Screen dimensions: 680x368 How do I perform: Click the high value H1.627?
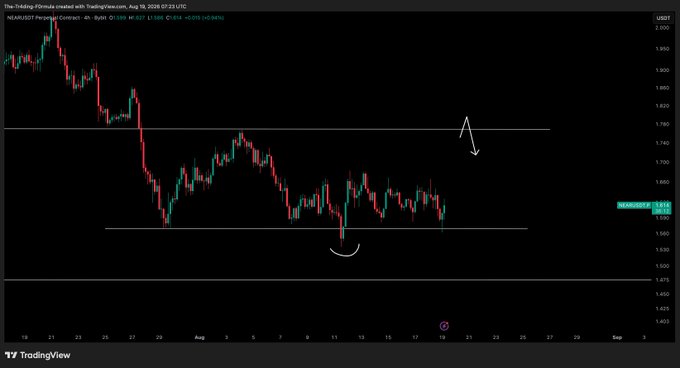point(137,18)
